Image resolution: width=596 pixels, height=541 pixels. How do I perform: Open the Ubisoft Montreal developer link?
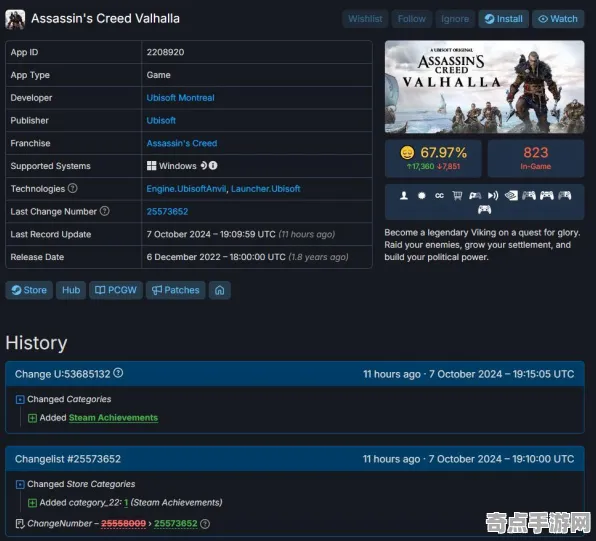(x=181, y=98)
